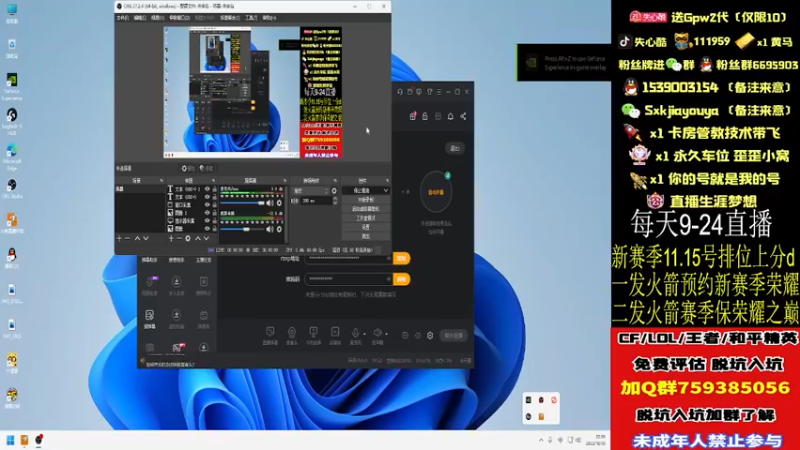Screen dimensions: 800x450
Task: Open 文件 menu in OBS
Action: point(122,18)
